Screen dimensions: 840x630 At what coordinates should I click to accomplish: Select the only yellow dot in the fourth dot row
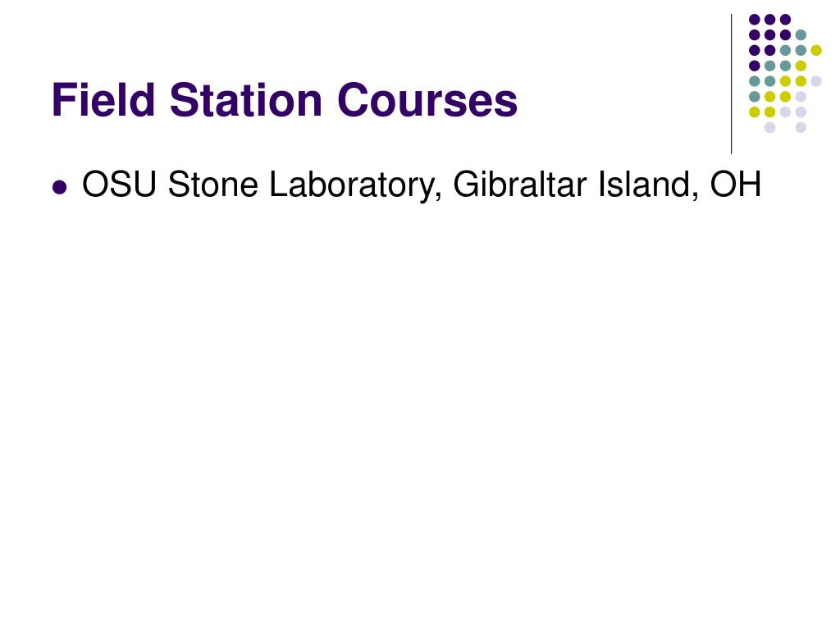pos(801,66)
